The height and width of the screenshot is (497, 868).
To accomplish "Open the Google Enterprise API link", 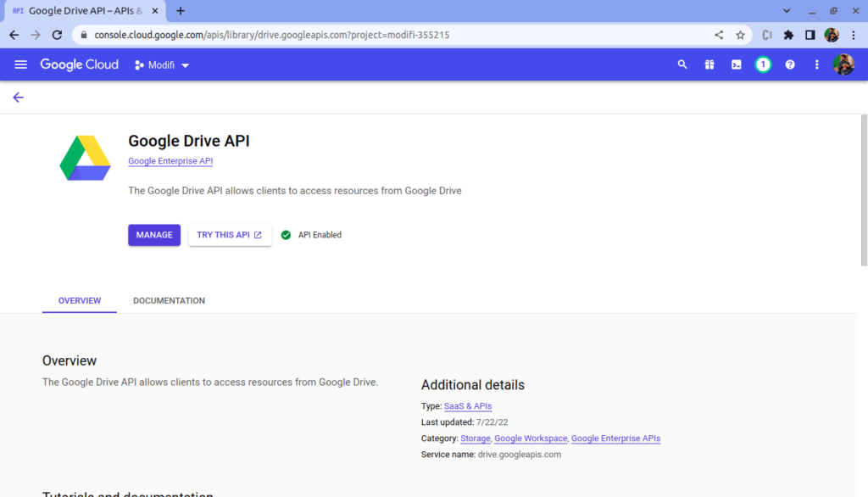I will (x=170, y=160).
